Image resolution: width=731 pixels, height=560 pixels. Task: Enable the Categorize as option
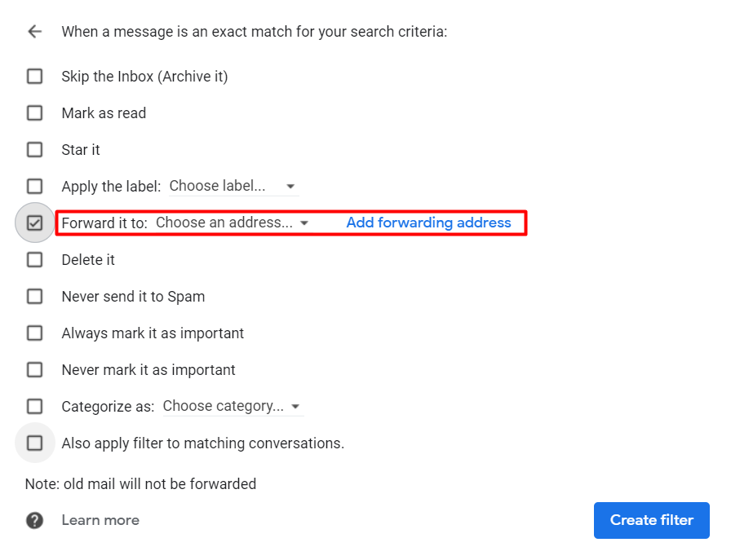(34, 406)
